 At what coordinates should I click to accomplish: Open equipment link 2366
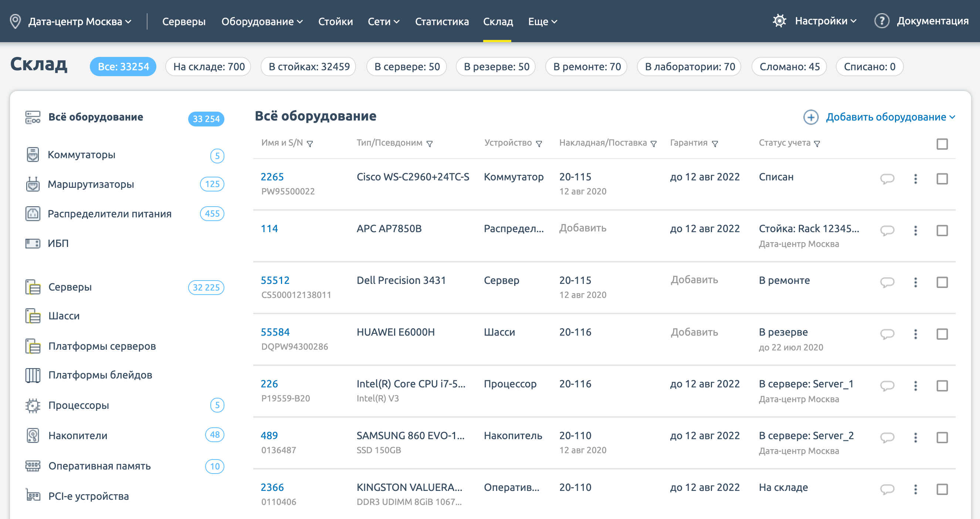point(272,488)
